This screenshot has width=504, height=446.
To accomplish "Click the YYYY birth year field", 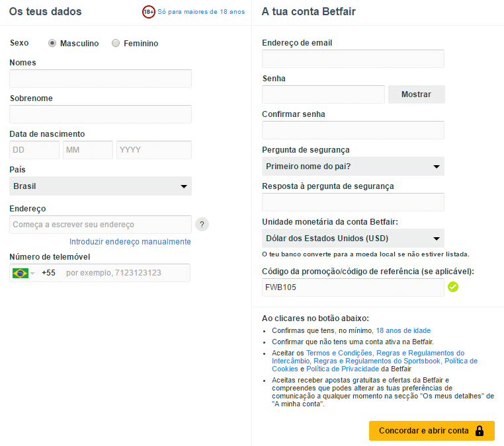I will (154, 150).
